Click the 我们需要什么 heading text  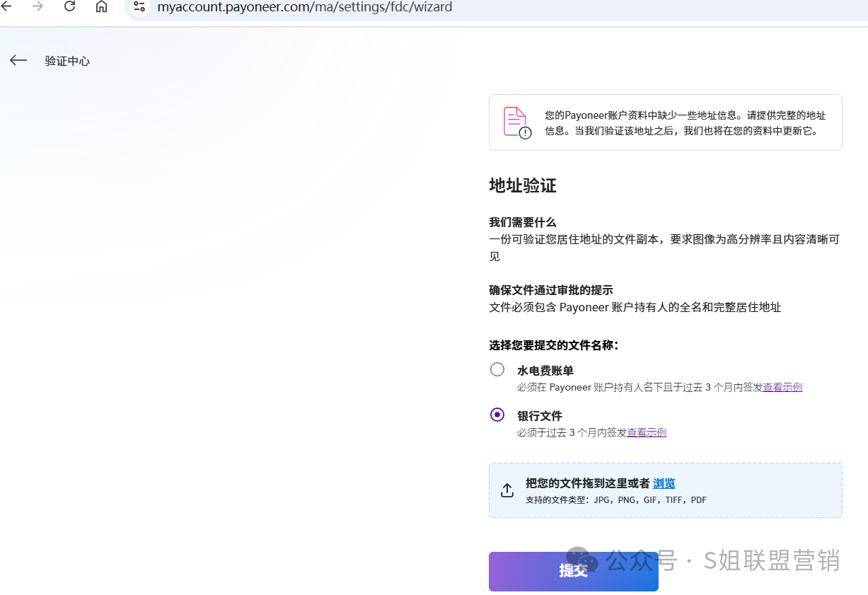pyautogui.click(x=523, y=222)
